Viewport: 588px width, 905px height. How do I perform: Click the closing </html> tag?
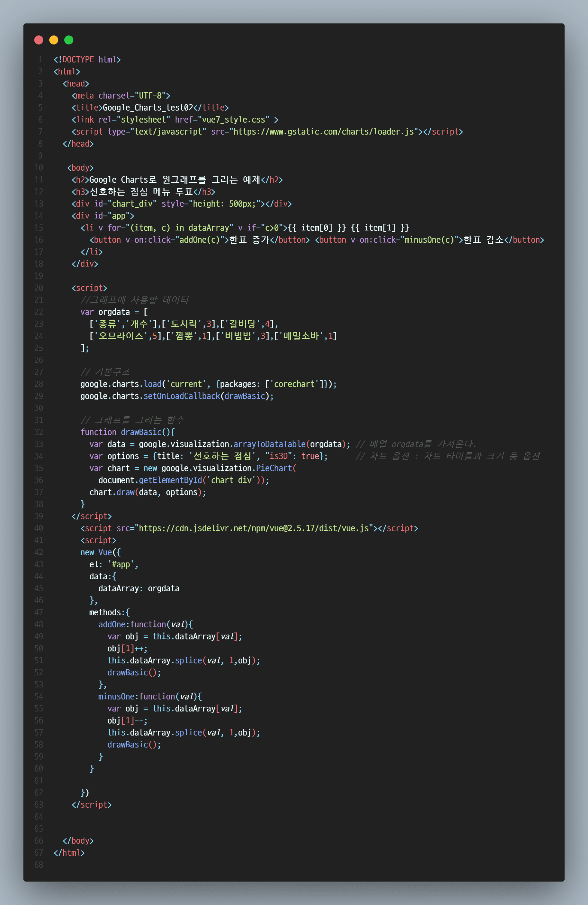pos(69,853)
